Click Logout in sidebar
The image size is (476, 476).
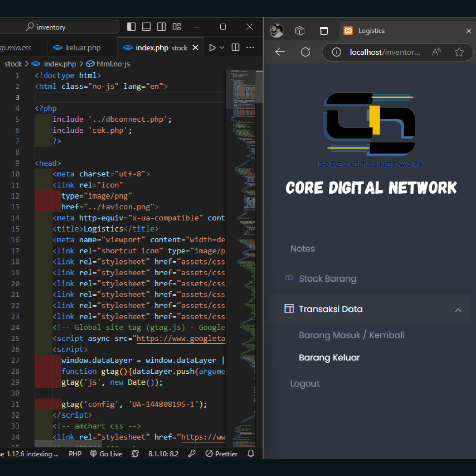click(x=305, y=384)
